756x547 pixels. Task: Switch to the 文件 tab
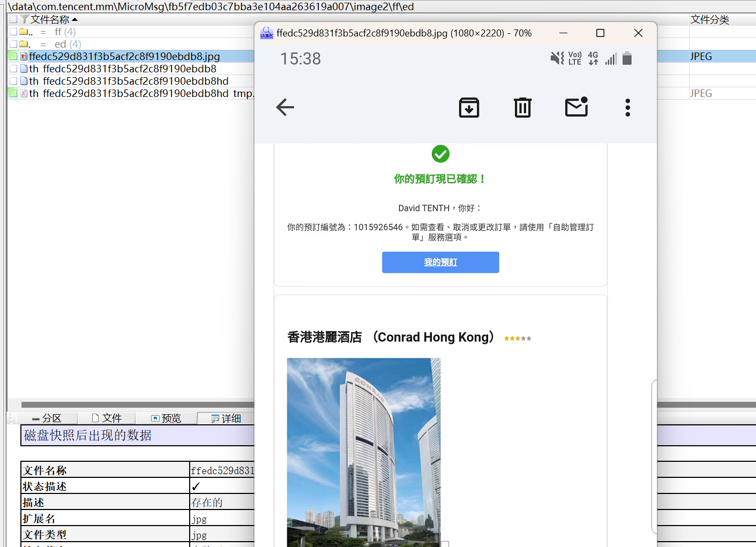(107, 418)
